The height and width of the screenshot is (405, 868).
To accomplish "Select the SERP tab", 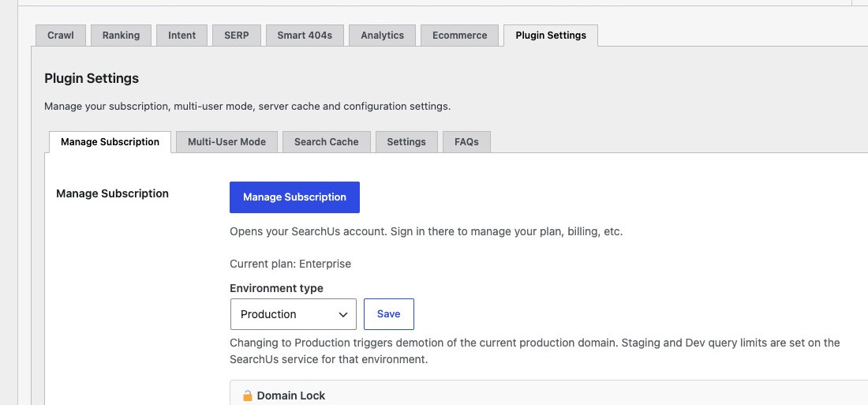I will [237, 35].
